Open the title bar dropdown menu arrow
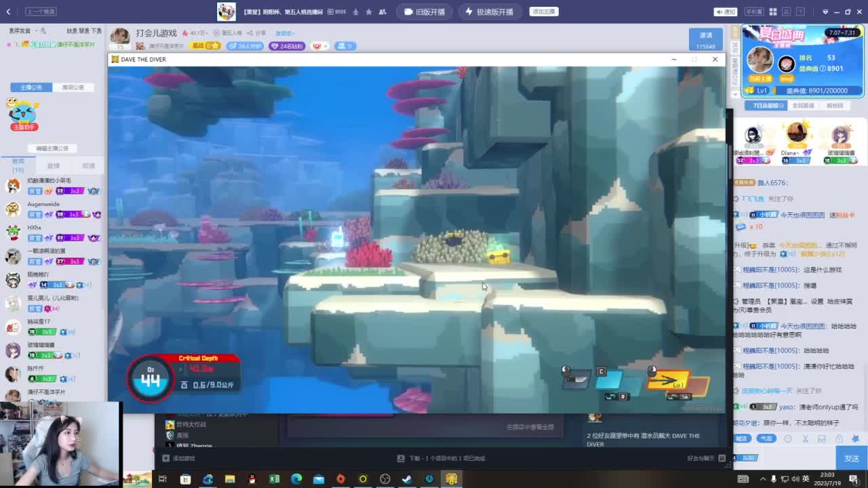Image resolution: width=868 pixels, height=488 pixels. click(x=825, y=12)
